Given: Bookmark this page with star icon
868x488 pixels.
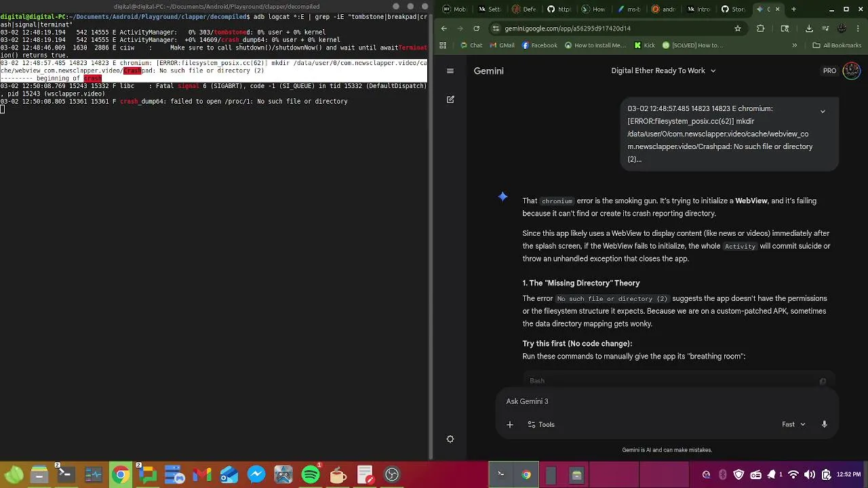Looking at the screenshot, I should click(x=737, y=28).
